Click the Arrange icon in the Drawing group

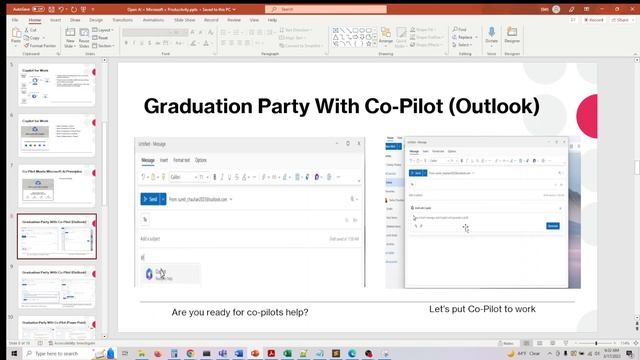385,33
